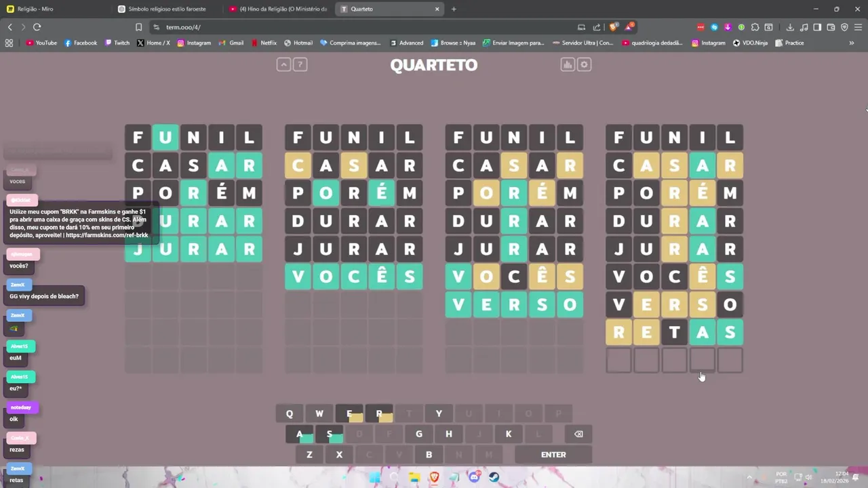Viewport: 868px width, 488px height.
Task: Click the Z key on the game keyboard
Action: (x=309, y=454)
